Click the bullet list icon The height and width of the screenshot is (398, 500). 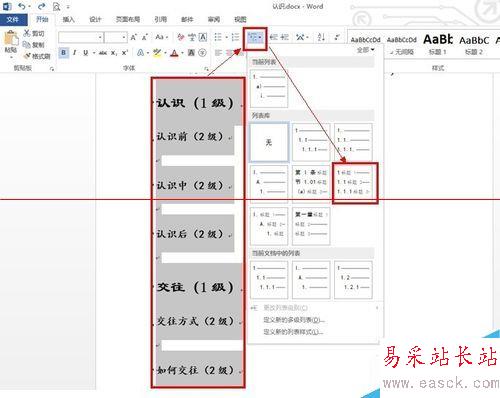218,37
